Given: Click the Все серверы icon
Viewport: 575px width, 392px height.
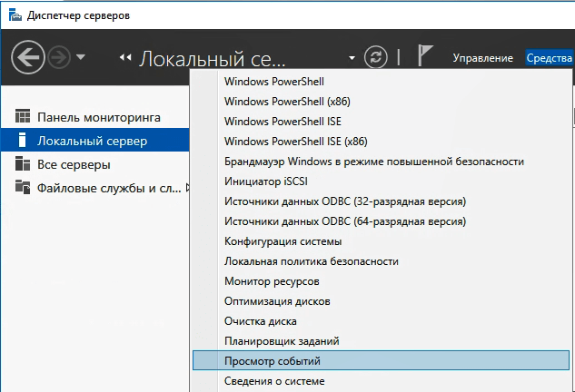Looking at the screenshot, I should coord(23,163).
